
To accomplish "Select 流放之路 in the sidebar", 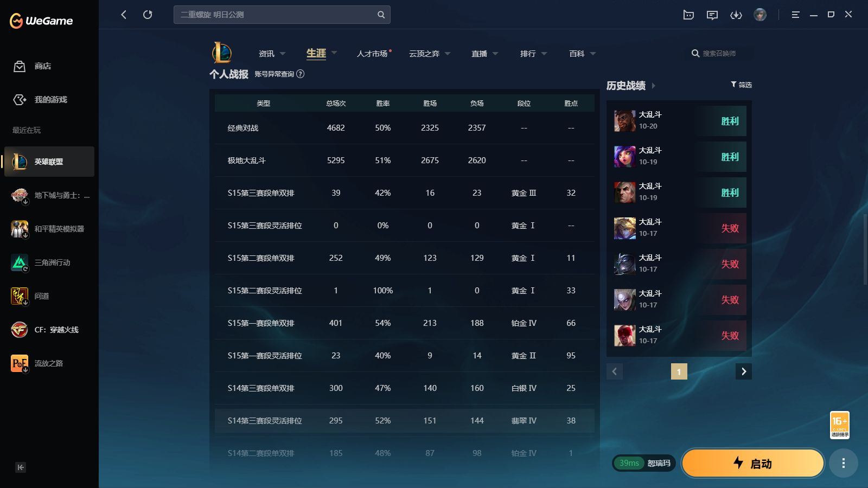I will pos(49,363).
